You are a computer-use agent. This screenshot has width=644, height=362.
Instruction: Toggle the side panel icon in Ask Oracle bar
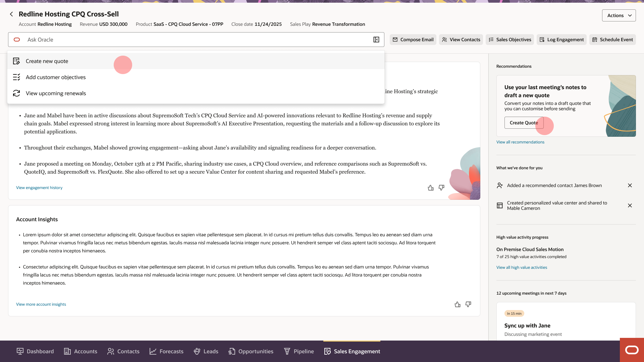376,40
